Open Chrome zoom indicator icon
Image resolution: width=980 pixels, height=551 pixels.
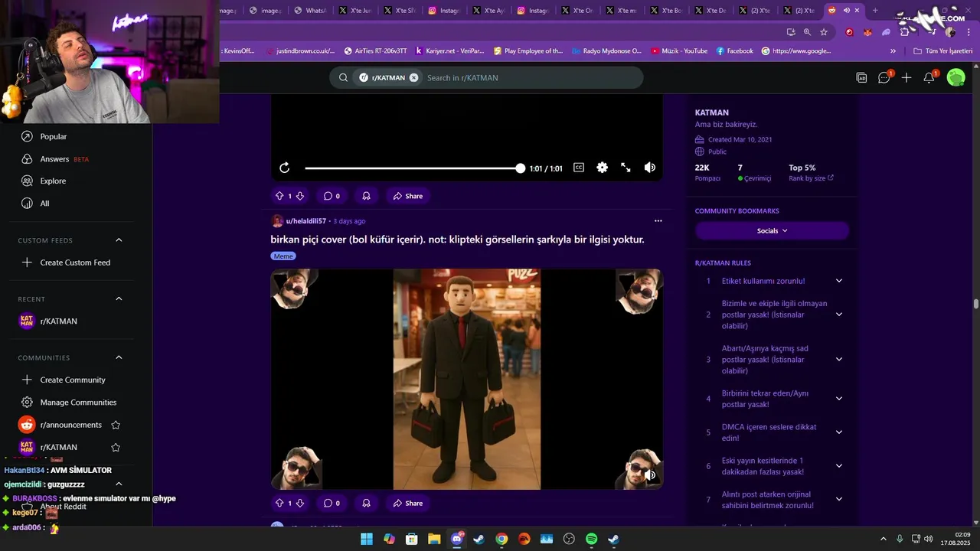click(807, 32)
